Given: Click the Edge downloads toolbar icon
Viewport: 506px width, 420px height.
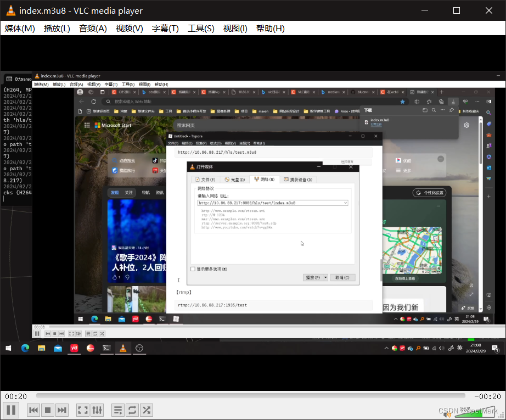Looking at the screenshot, I should (x=453, y=102).
